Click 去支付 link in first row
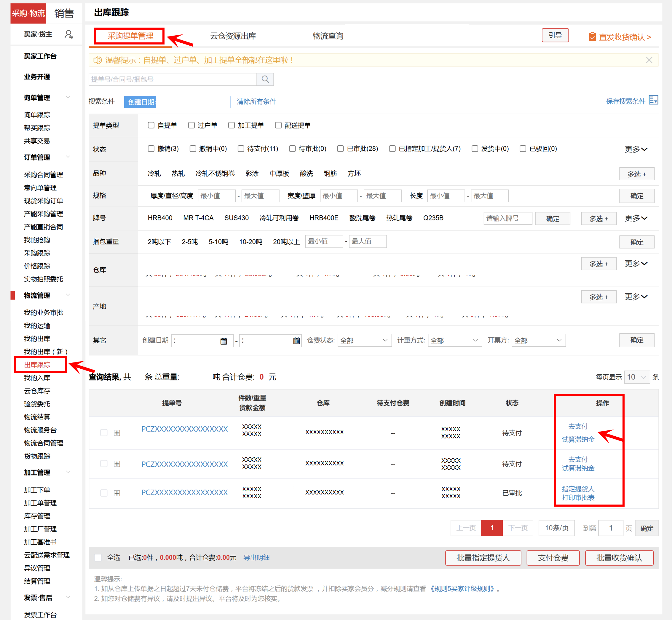This screenshot has width=672, height=622. tap(578, 427)
